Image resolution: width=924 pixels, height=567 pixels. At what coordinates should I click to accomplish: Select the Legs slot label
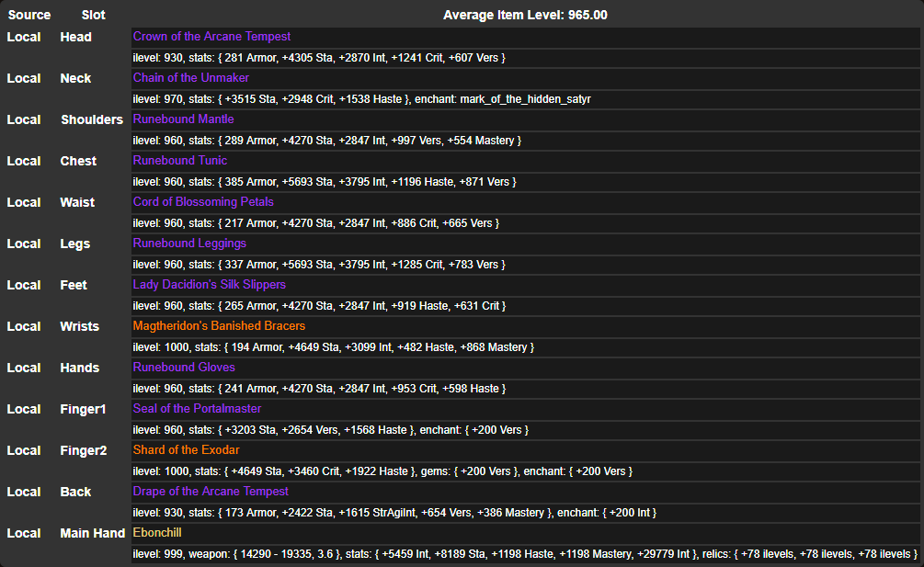pos(74,244)
